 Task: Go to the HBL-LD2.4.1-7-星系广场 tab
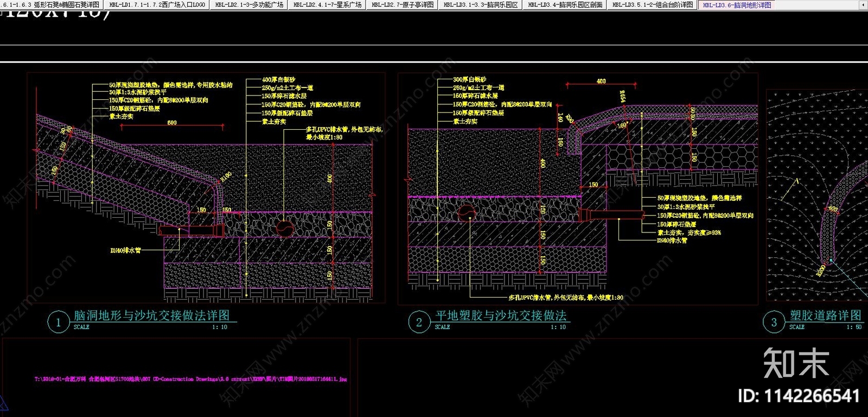pos(327,4)
